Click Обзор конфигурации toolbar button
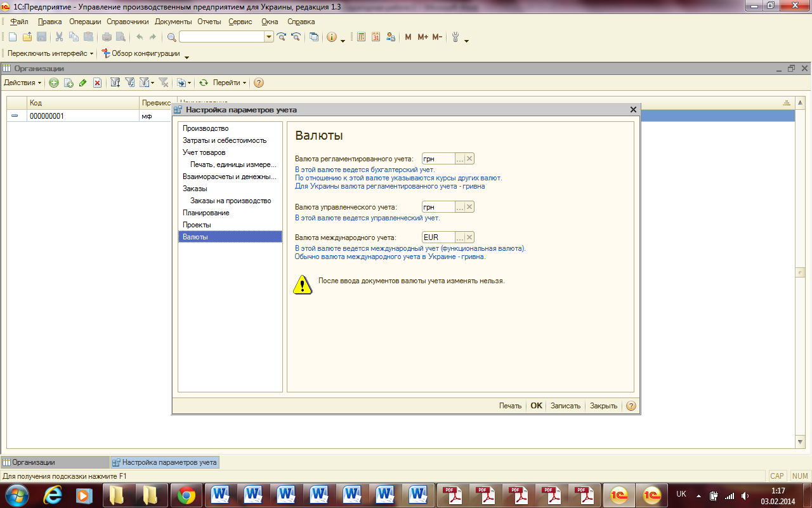 point(141,53)
